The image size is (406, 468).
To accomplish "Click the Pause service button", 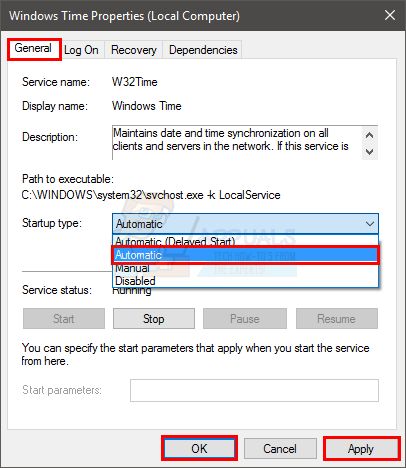I will point(245,319).
